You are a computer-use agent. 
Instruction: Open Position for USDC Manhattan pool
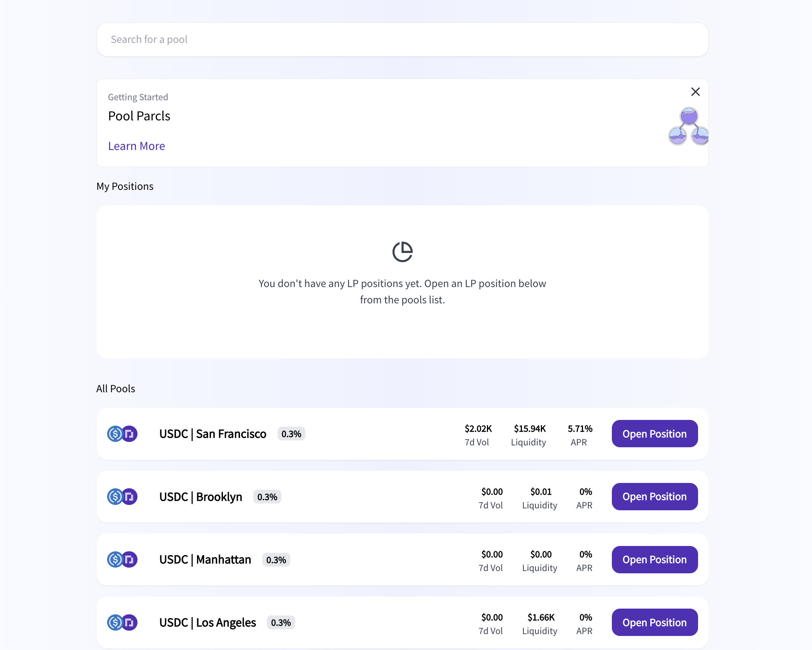point(654,559)
